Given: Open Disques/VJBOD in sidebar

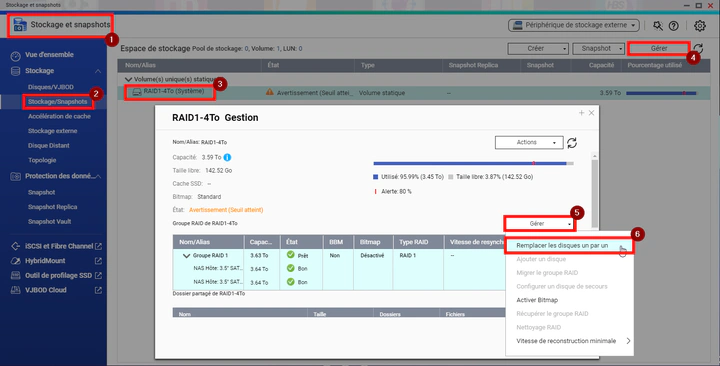Looking at the screenshot, I should pos(51,87).
